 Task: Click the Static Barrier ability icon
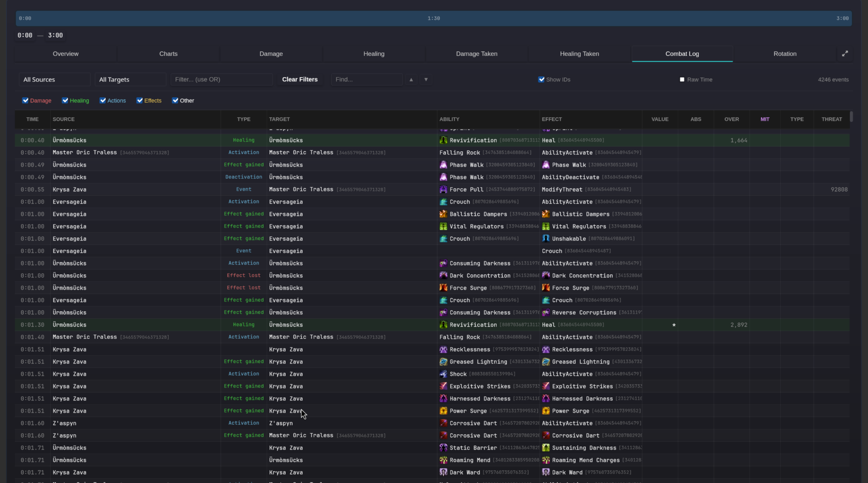443,448
